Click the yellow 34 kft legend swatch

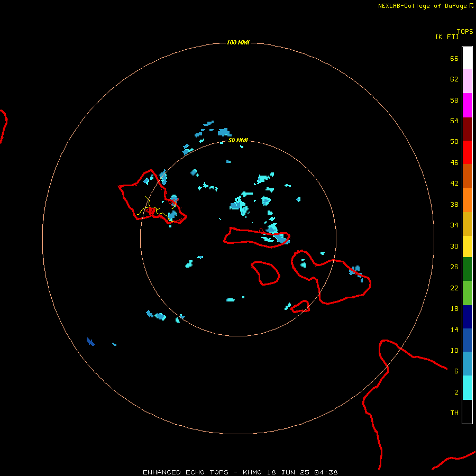tap(467, 246)
